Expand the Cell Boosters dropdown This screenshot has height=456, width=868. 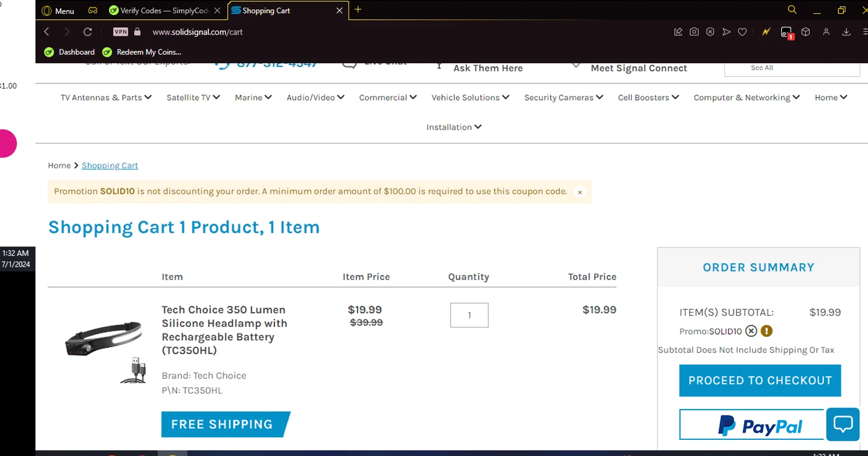[x=648, y=97]
